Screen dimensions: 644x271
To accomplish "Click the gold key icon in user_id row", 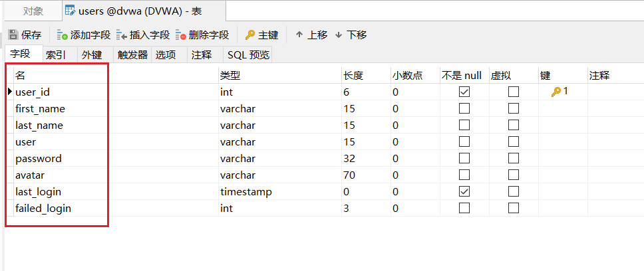I will (x=556, y=92).
